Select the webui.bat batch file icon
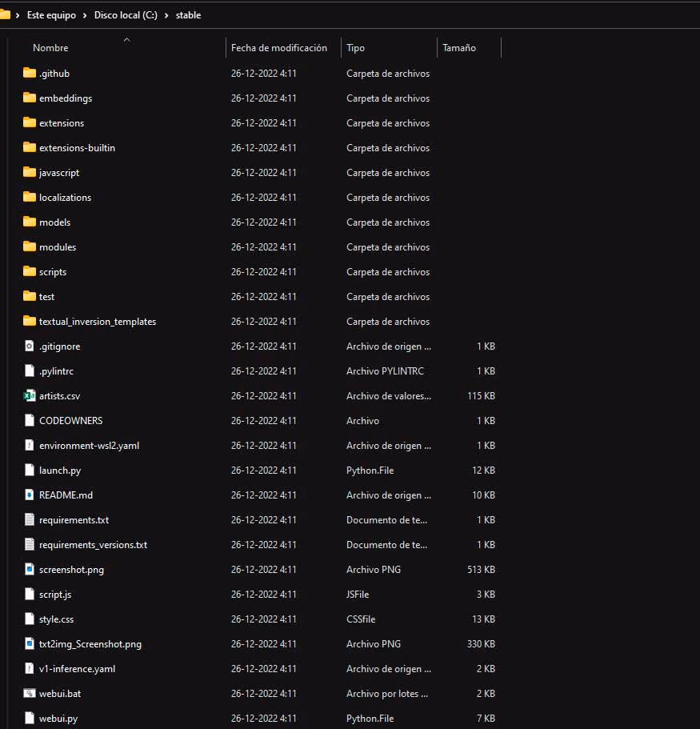700x729 pixels. click(x=30, y=693)
